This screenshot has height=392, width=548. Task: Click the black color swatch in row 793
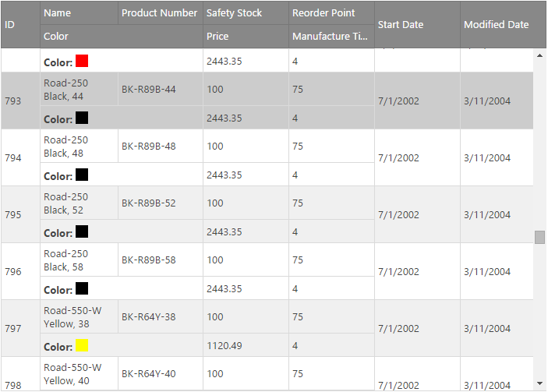click(82, 118)
